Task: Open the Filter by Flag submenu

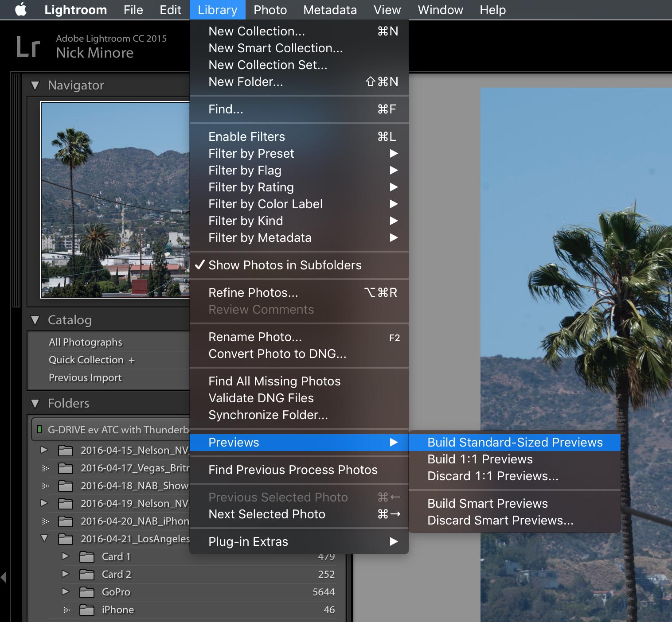Action: [299, 170]
